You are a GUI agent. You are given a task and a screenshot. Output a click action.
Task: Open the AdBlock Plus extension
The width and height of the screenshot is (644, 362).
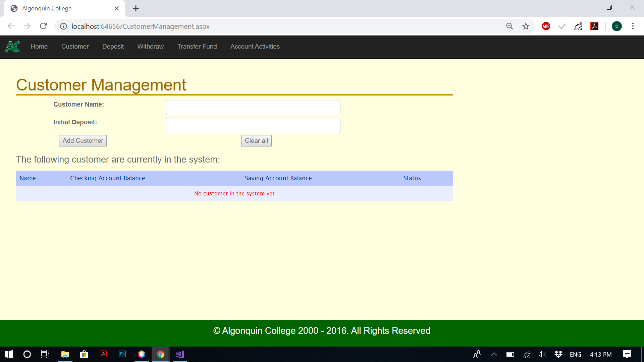click(x=546, y=26)
